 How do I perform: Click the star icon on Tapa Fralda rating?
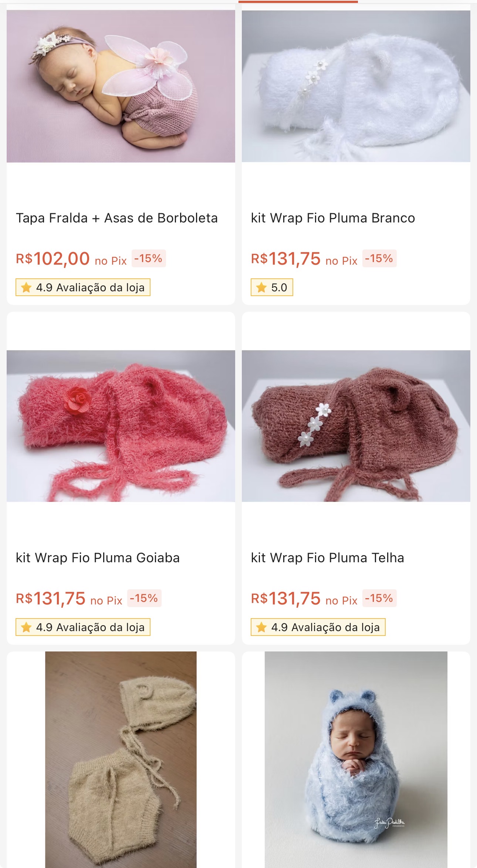(x=26, y=287)
